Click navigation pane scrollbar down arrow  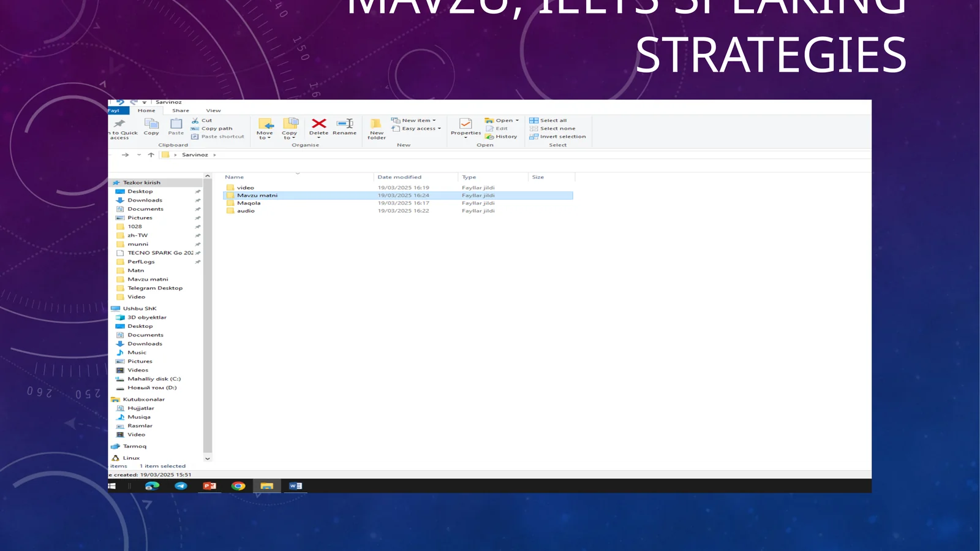tap(208, 458)
